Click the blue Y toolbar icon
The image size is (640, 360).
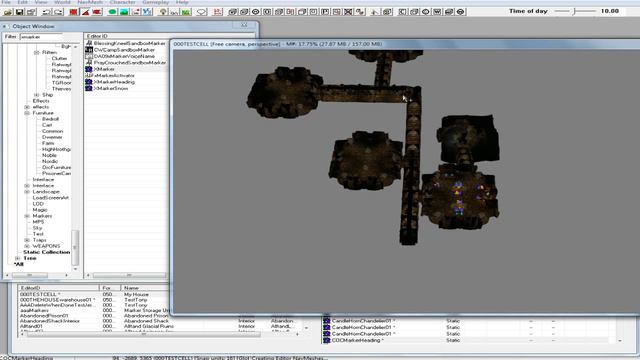point(147,12)
